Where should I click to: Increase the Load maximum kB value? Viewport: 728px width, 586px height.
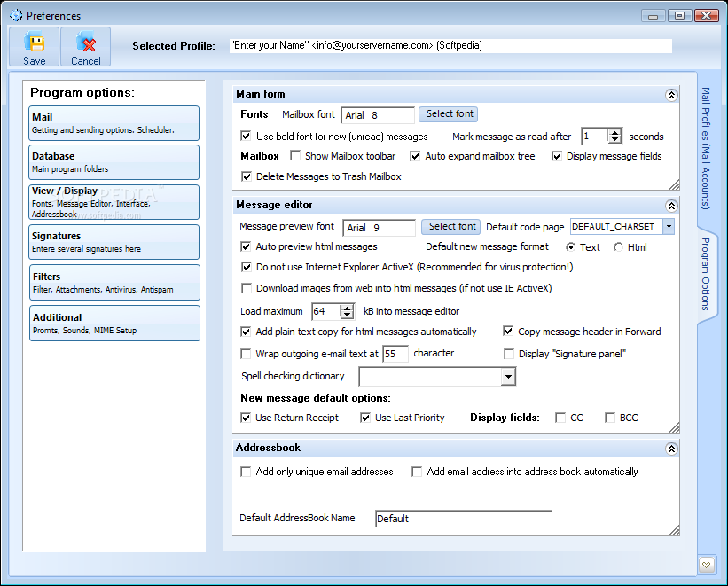pos(347,308)
